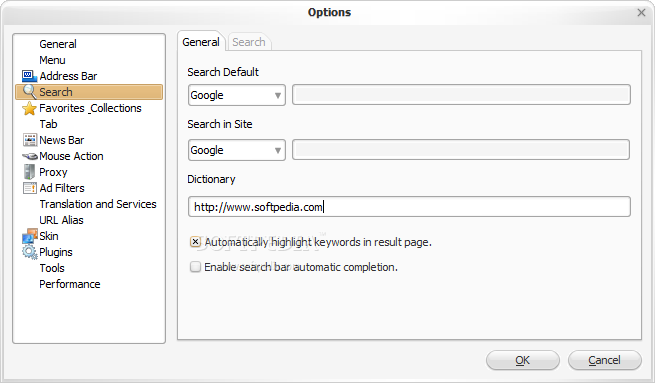Open the Search Default engine dropdown
The image size is (655, 383).
click(236, 95)
